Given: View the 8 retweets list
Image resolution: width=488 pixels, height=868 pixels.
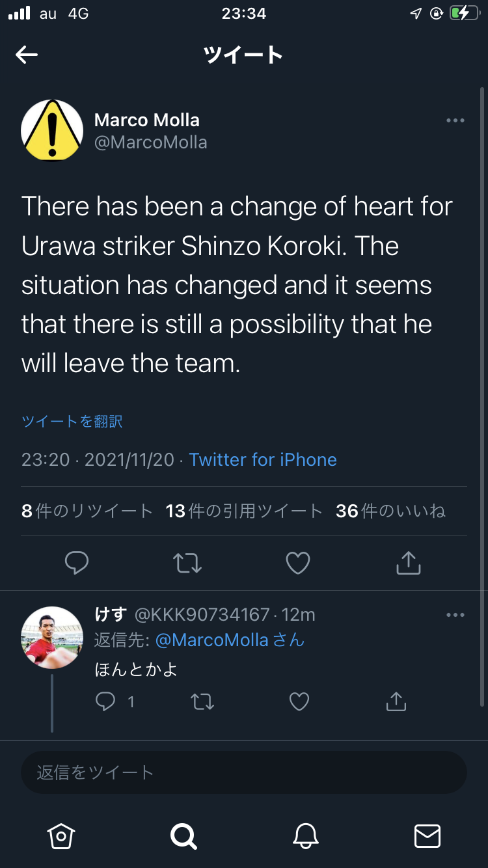Looking at the screenshot, I should click(x=87, y=511).
